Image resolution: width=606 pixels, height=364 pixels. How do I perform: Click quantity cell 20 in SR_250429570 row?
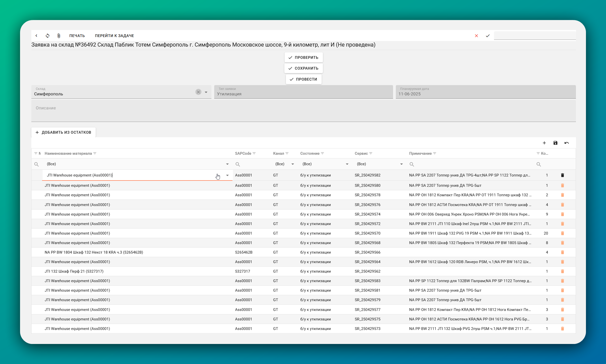(x=546, y=233)
